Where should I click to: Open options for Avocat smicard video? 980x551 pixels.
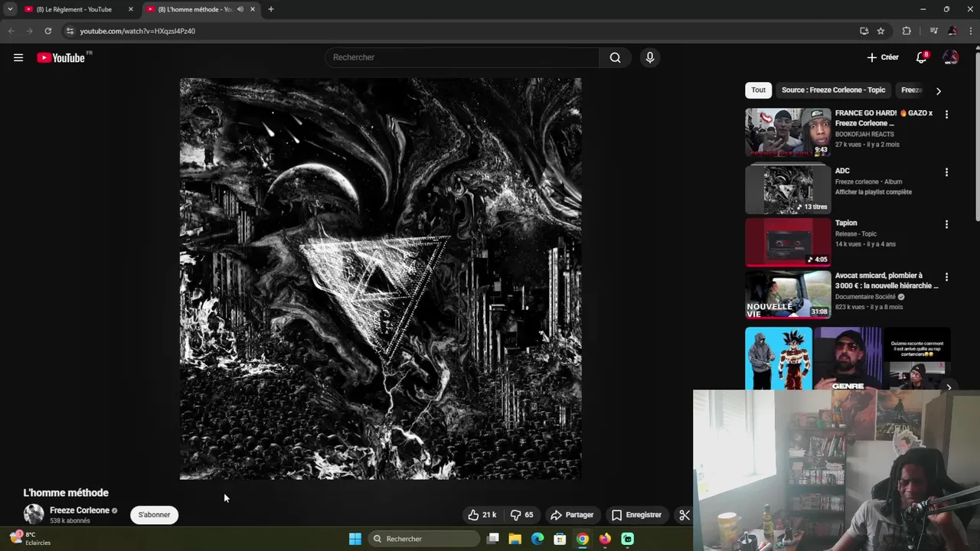click(x=946, y=277)
